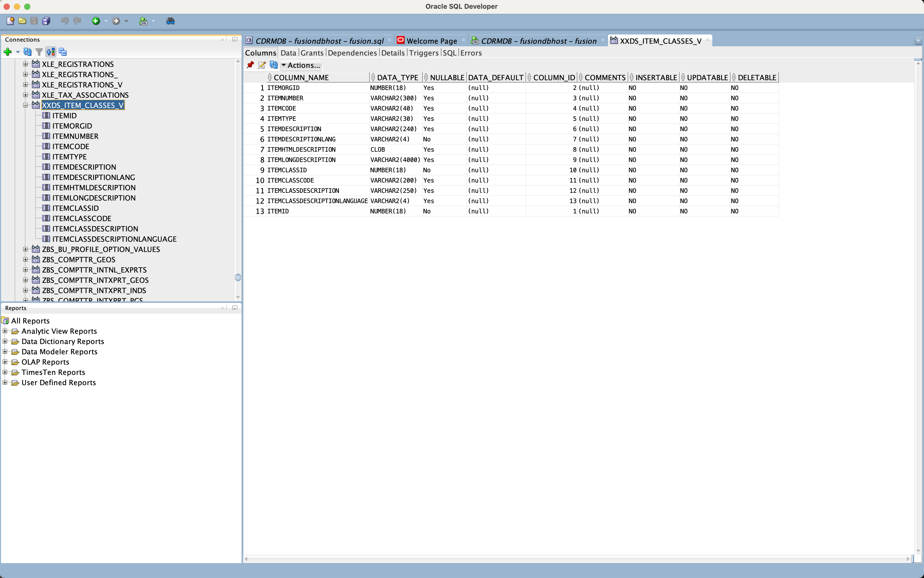Sort by the COLUMN_NAME header arrows
This screenshot has width=924, height=578.
point(270,77)
